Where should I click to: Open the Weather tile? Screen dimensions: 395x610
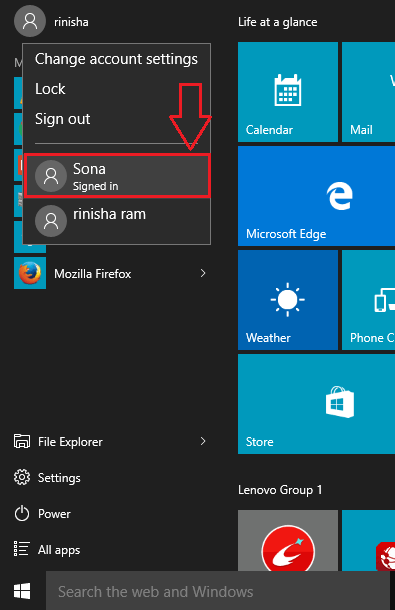pos(288,300)
